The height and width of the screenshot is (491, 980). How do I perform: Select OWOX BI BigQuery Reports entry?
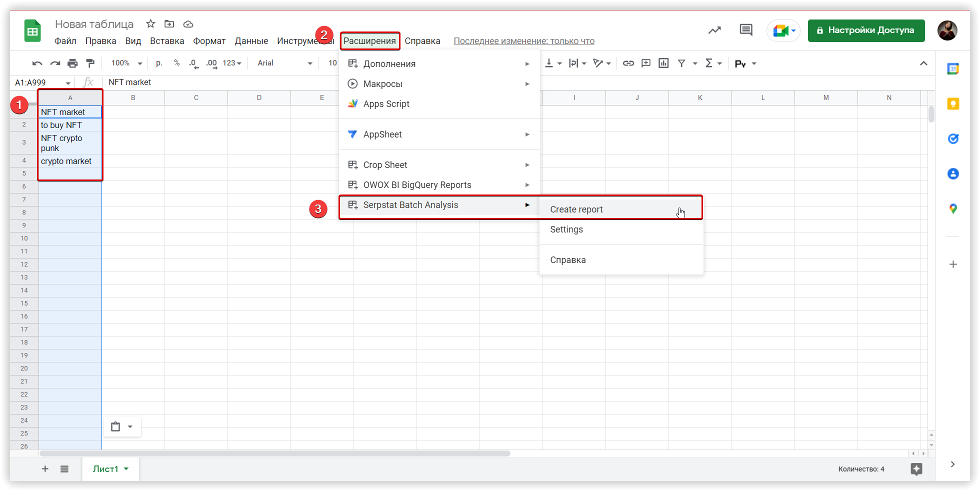coord(439,185)
